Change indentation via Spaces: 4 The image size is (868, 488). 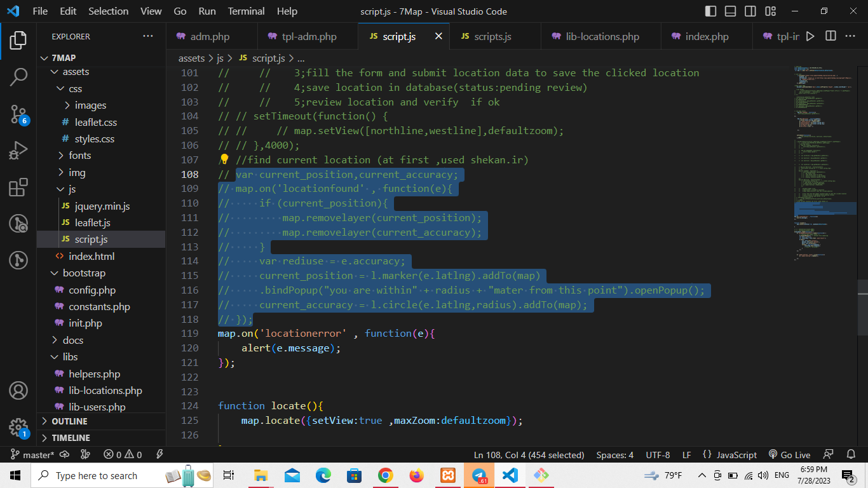pyautogui.click(x=614, y=455)
